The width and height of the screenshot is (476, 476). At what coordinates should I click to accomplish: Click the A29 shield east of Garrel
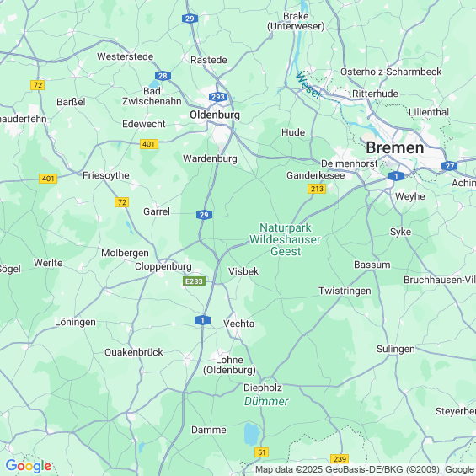204,215
